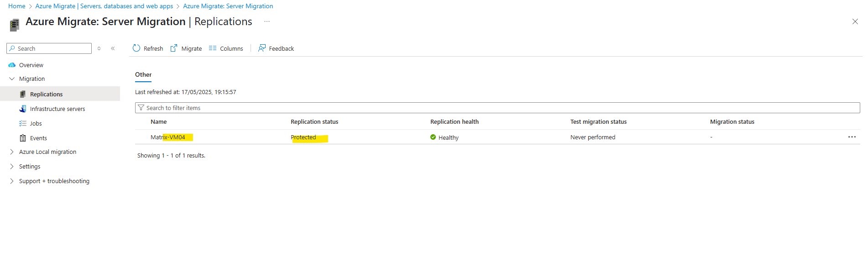
Task: Click the Feedback button label
Action: point(282,48)
